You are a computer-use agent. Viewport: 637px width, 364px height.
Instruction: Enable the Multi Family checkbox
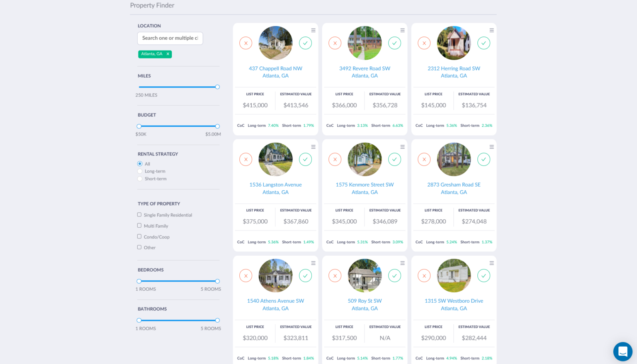(139, 226)
